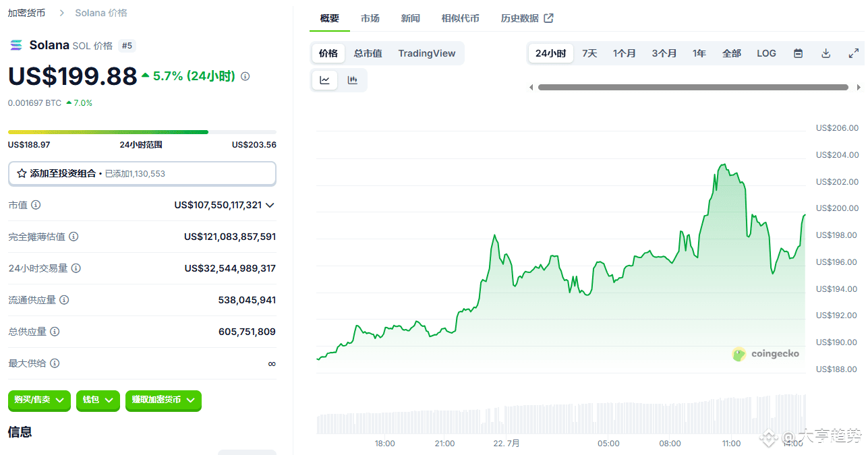Download the chart data
The width and height of the screenshot is (868, 455).
pos(826,53)
